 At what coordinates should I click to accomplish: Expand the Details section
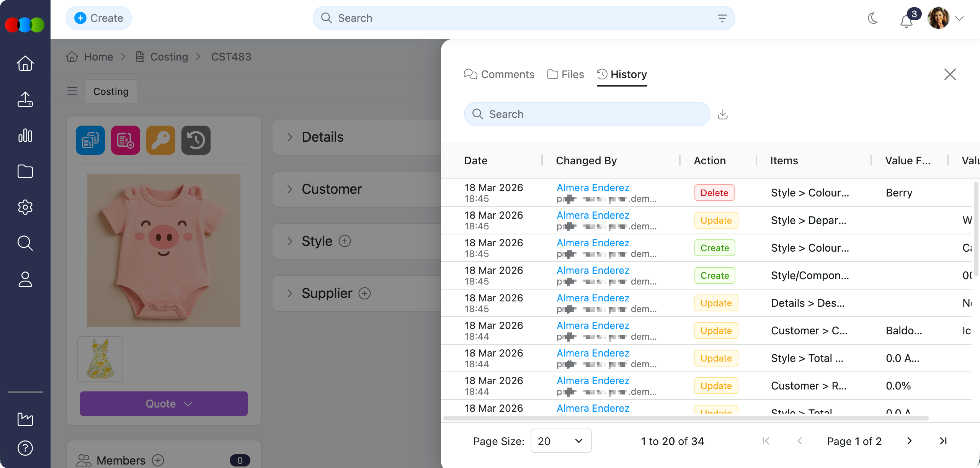pyautogui.click(x=290, y=137)
